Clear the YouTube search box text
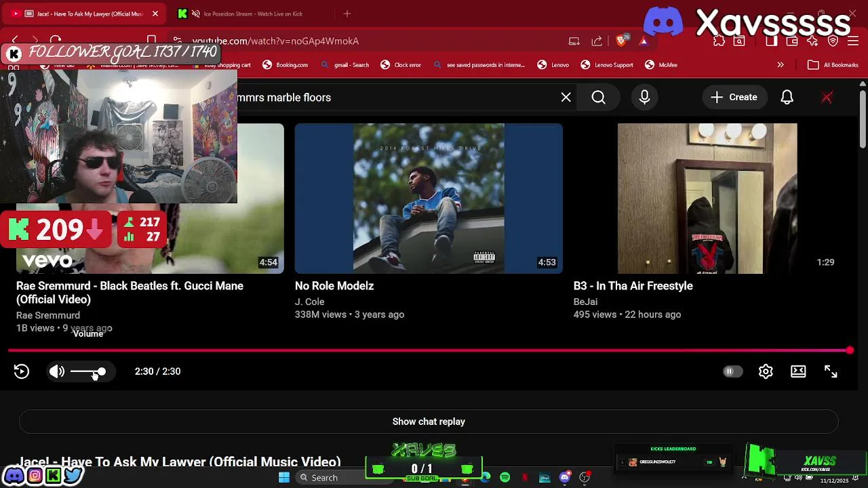 coord(566,98)
